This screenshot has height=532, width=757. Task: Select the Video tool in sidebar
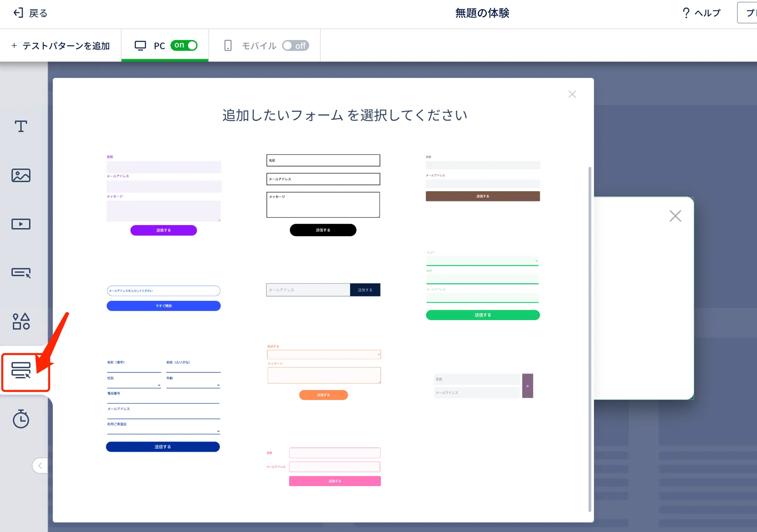coord(21,224)
